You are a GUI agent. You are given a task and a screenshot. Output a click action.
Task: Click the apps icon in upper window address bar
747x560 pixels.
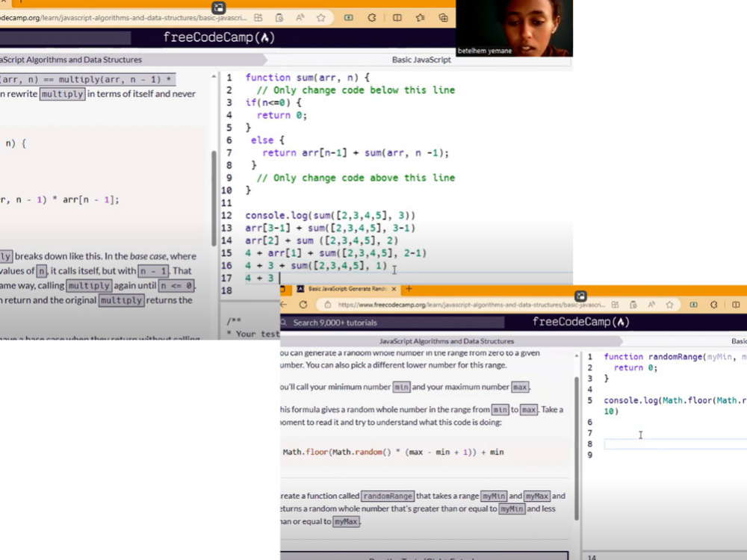258,18
